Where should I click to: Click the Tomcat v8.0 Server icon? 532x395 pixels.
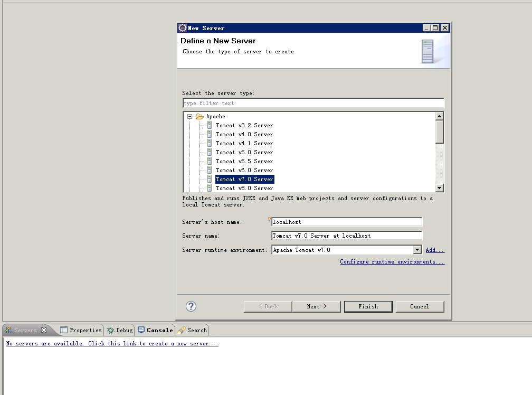[210, 188]
